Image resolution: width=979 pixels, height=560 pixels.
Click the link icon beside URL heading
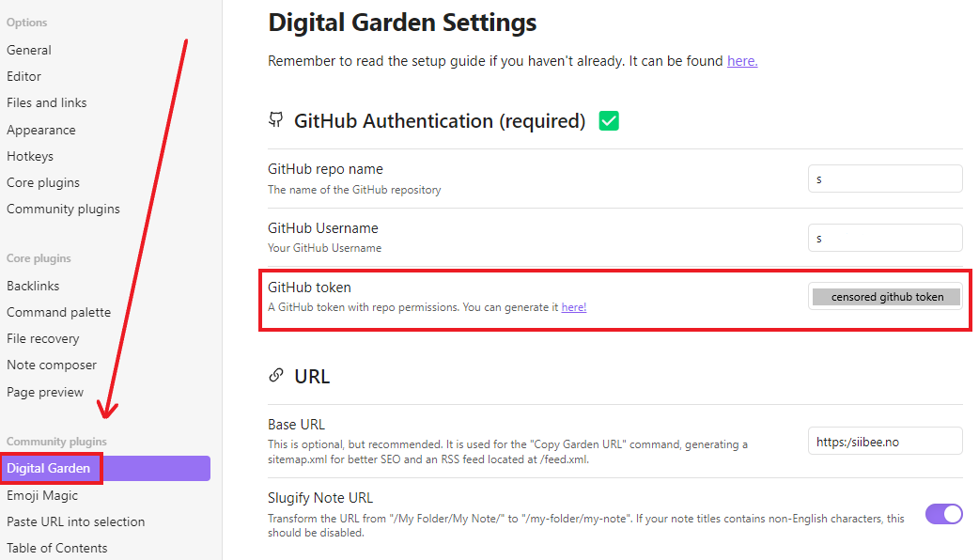275,376
